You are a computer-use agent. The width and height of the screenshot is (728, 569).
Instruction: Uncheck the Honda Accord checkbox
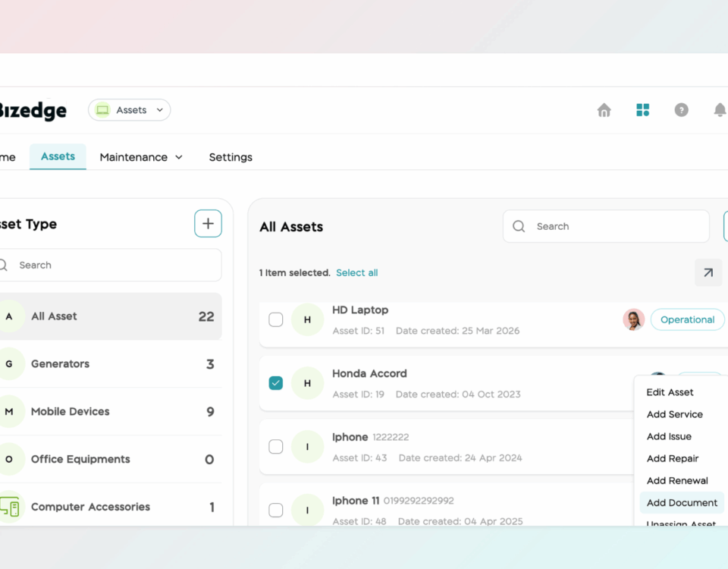click(x=276, y=383)
